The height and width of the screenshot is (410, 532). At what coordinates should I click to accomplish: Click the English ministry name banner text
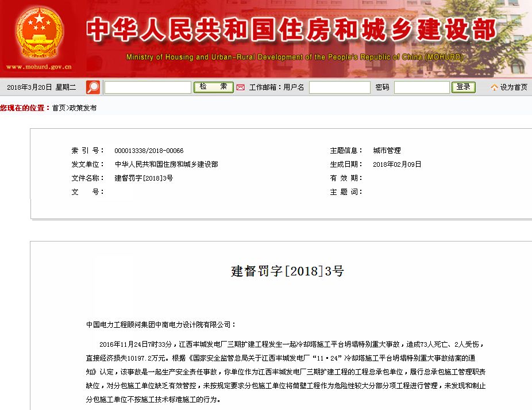coord(295,57)
